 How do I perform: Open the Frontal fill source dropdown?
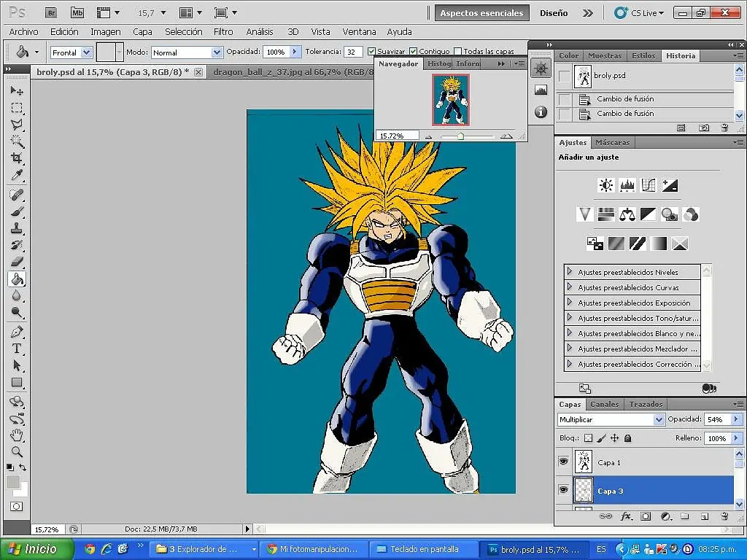[x=86, y=52]
